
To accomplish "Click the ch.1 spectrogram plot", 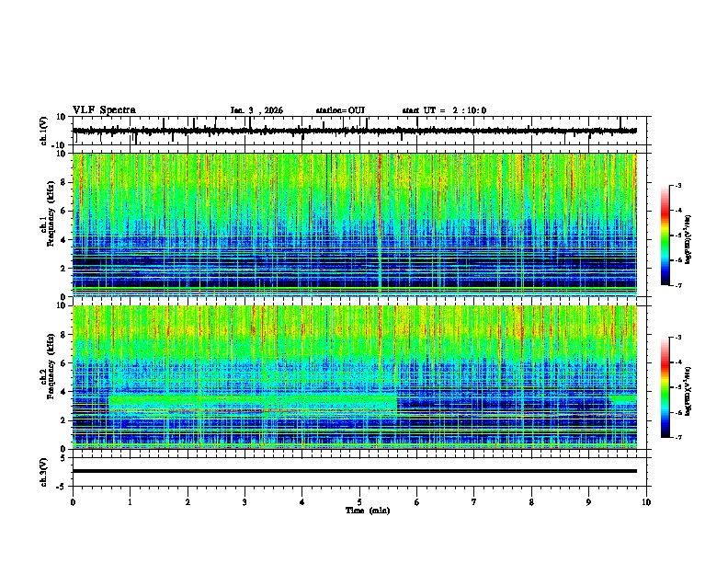I will 355,224.
